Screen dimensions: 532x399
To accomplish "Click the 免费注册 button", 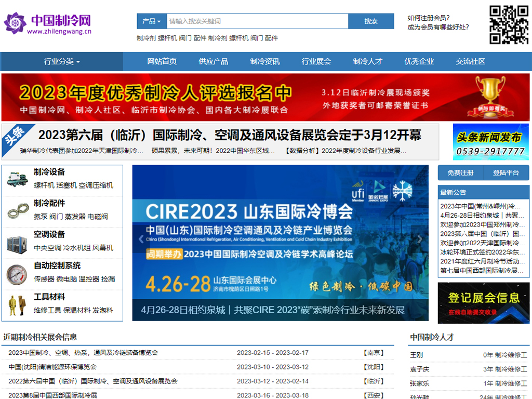I will pyautogui.click(x=461, y=172).
